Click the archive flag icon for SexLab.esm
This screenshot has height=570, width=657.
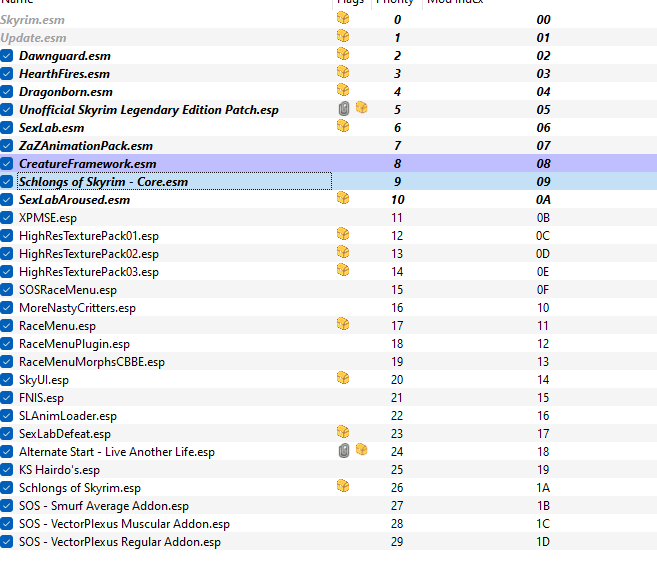click(343, 126)
